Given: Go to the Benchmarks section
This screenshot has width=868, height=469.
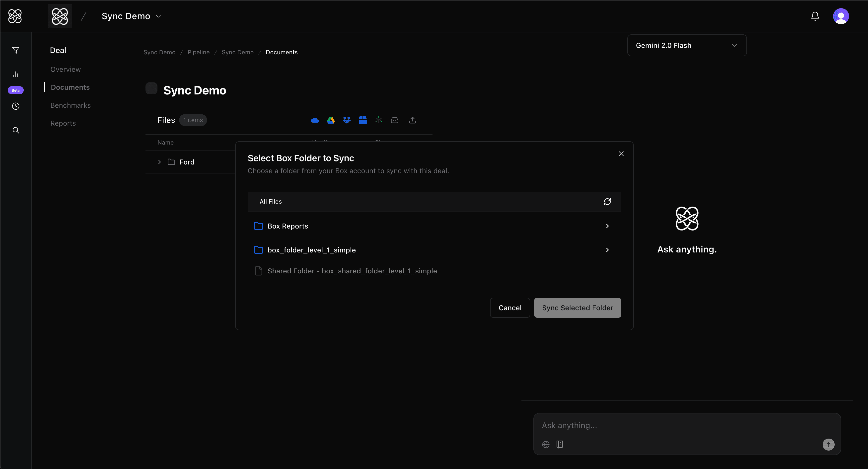Looking at the screenshot, I should click(71, 105).
